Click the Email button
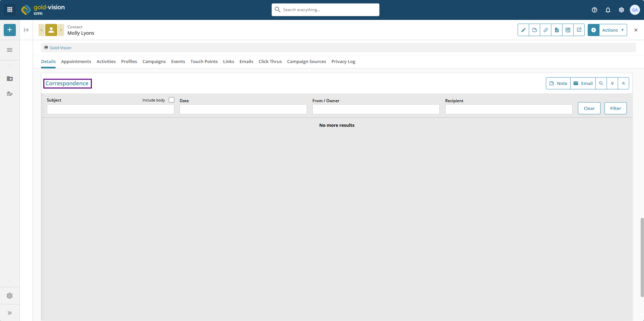 coord(583,83)
